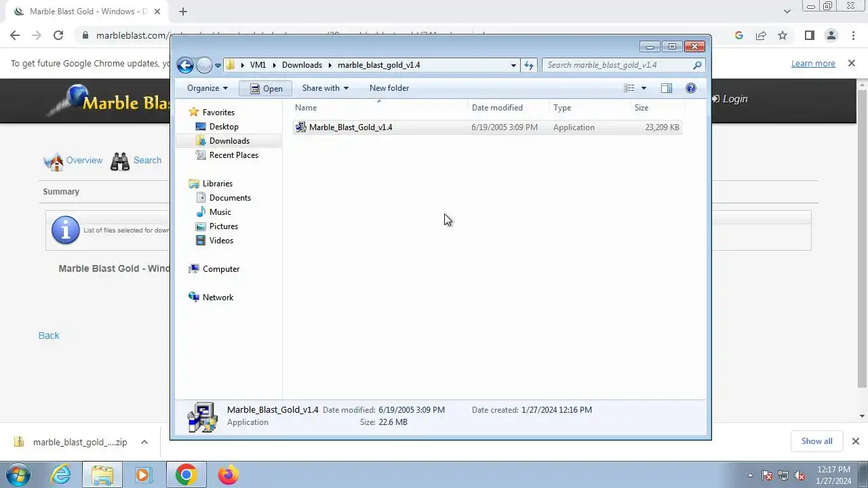Click Show all downloads button
The height and width of the screenshot is (488, 868).
(816, 441)
